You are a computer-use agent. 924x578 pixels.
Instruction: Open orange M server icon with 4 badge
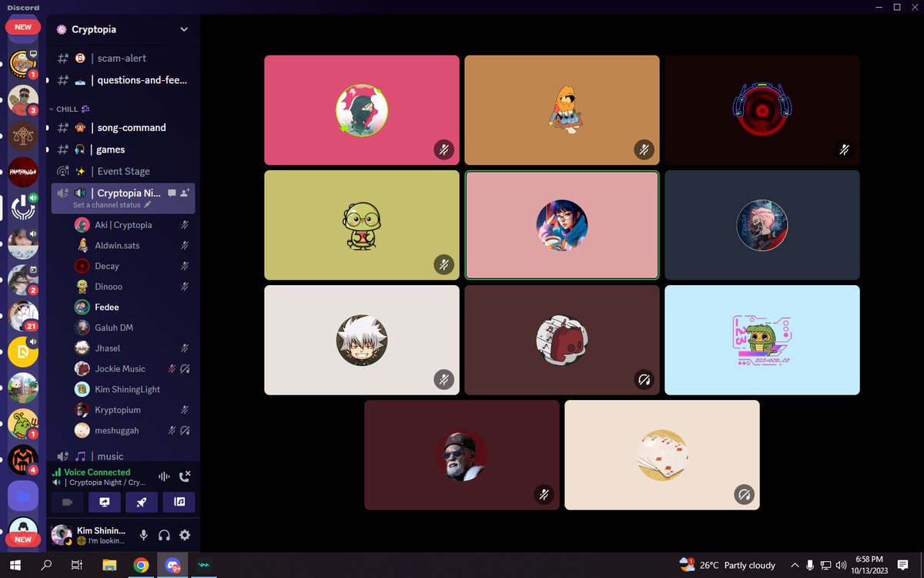pos(23,460)
